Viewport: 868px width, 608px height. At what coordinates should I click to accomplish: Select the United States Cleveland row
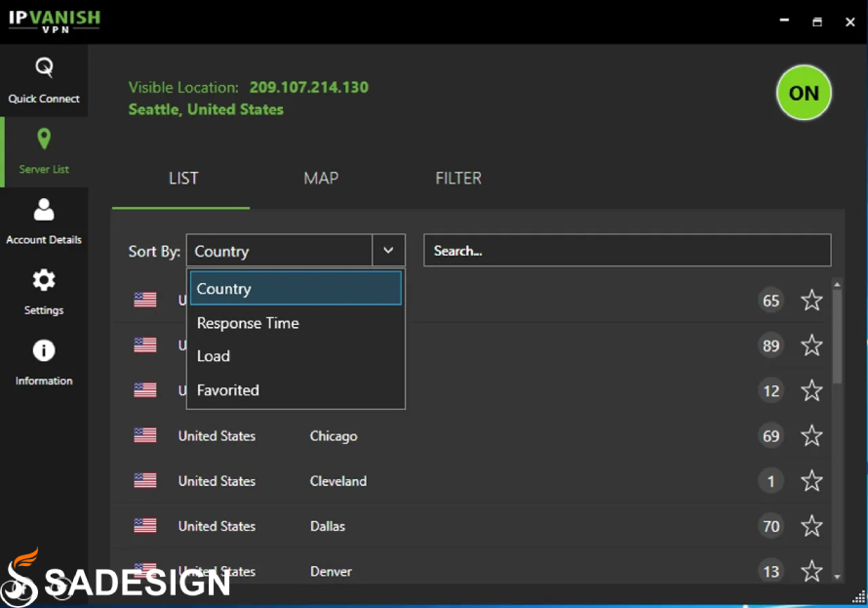pyautogui.click(x=472, y=481)
